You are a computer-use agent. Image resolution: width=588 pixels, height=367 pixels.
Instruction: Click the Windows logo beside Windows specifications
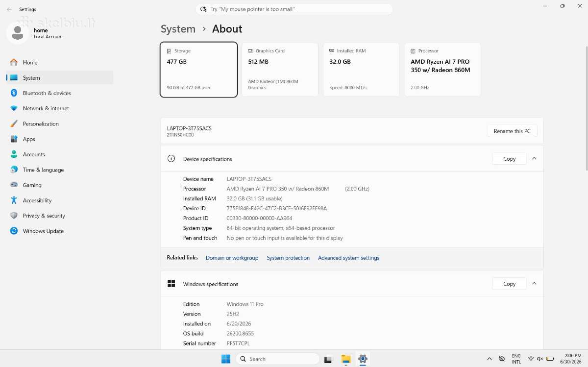pyautogui.click(x=171, y=284)
